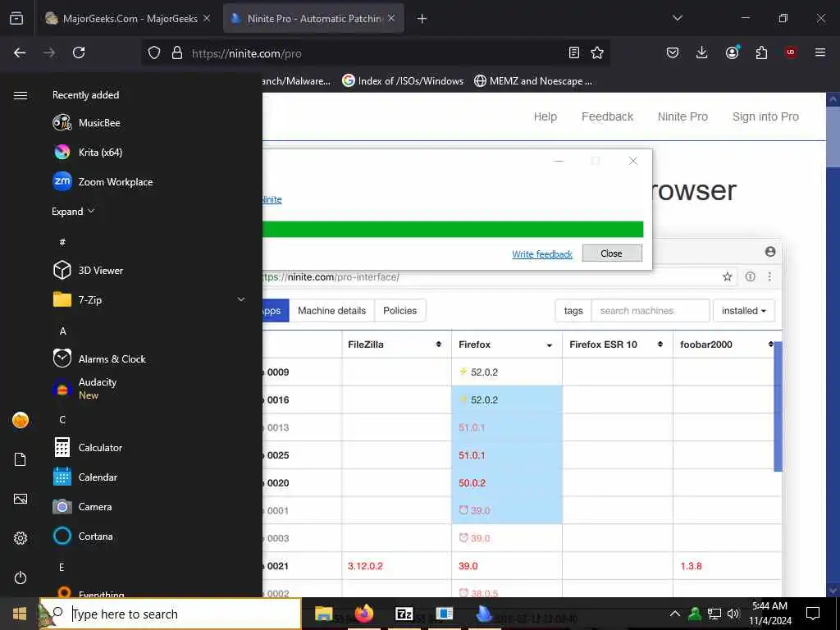
Task: Open Pictures from Start sidebar
Action: [x=21, y=499]
